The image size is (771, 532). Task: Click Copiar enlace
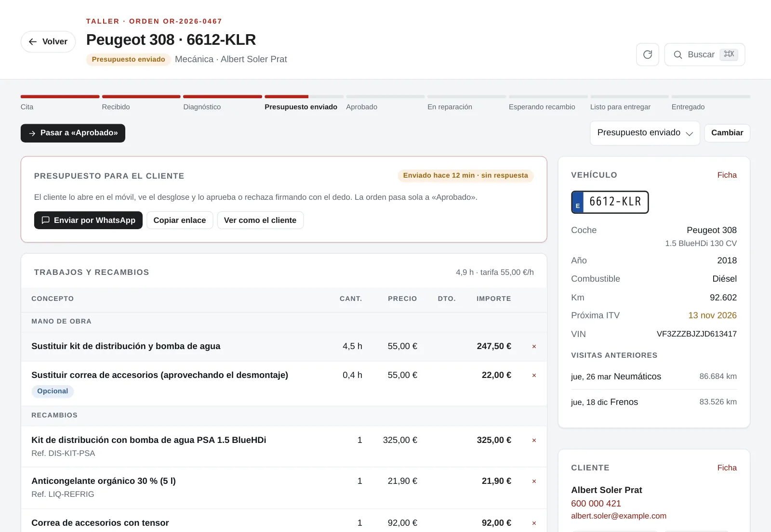(180, 221)
